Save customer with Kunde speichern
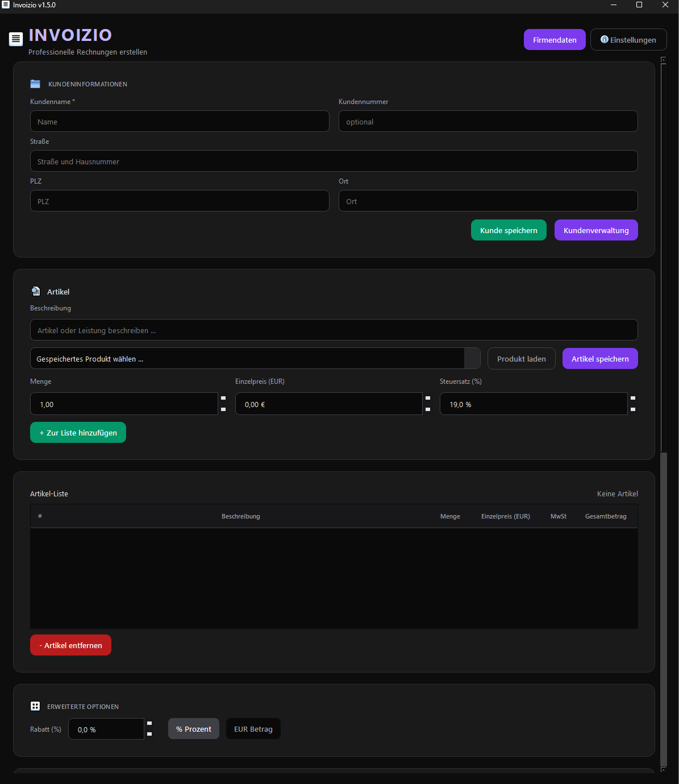This screenshot has height=784, width=679. (509, 230)
